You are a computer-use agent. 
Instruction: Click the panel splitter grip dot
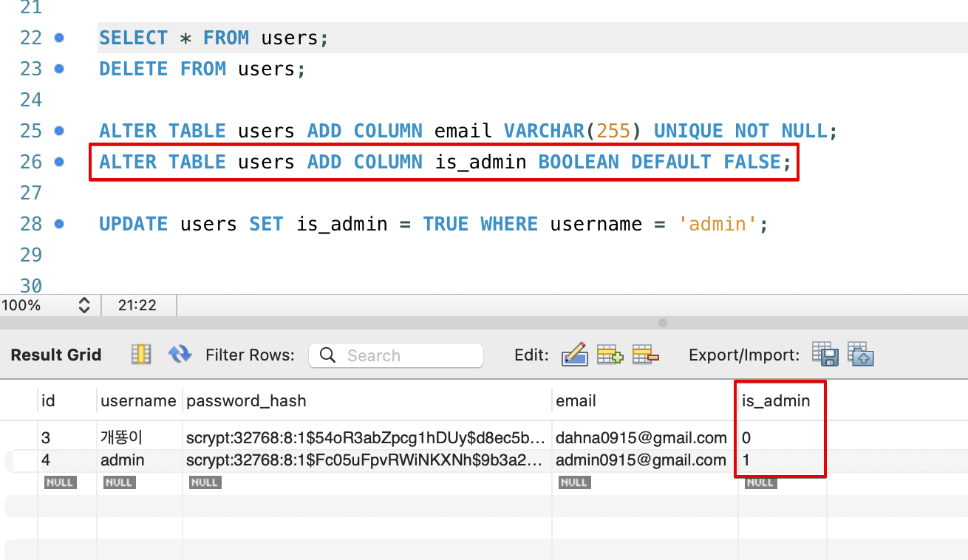(x=663, y=323)
